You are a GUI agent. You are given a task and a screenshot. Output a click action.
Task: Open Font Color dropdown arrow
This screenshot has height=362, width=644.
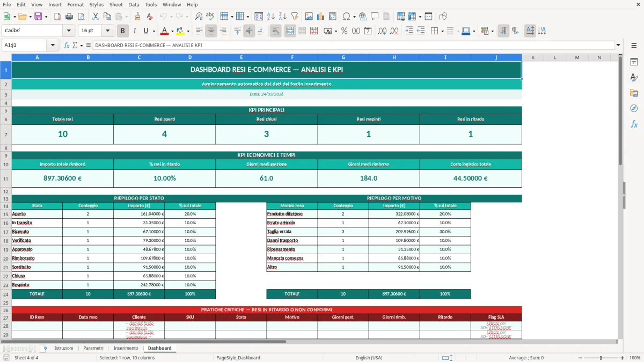(173, 31)
